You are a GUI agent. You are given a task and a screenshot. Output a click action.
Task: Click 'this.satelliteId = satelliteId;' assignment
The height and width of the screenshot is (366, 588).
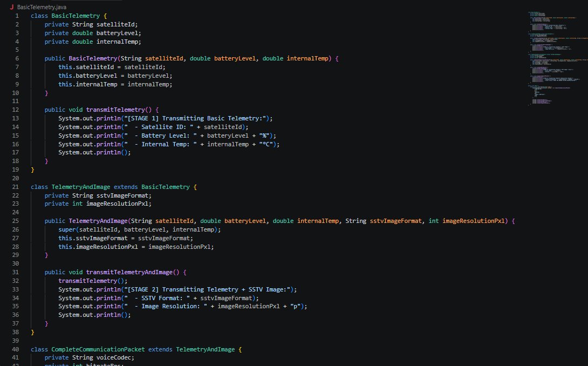(112, 67)
